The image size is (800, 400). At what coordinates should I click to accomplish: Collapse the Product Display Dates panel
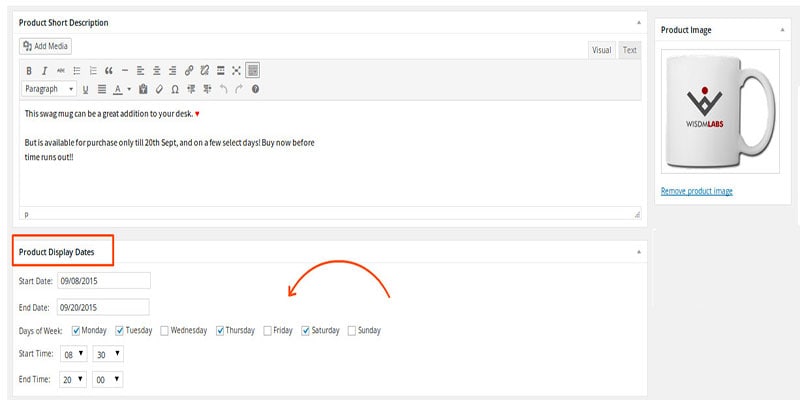[639, 252]
